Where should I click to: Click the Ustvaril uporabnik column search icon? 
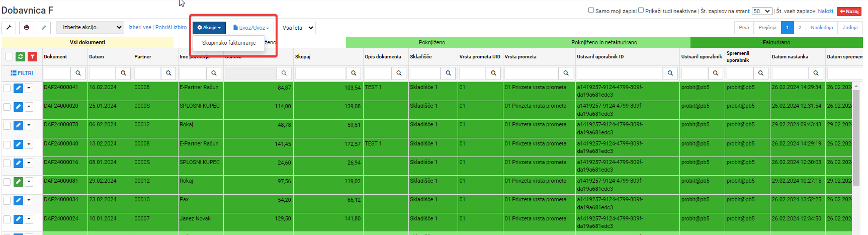pos(715,73)
